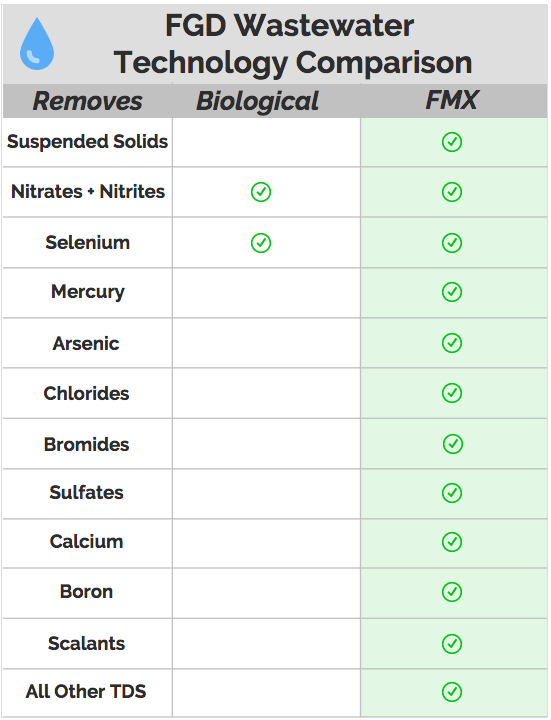Screen dimensions: 551x720
Task: Click the FMX checkmark for Bromides
Action: tap(453, 444)
